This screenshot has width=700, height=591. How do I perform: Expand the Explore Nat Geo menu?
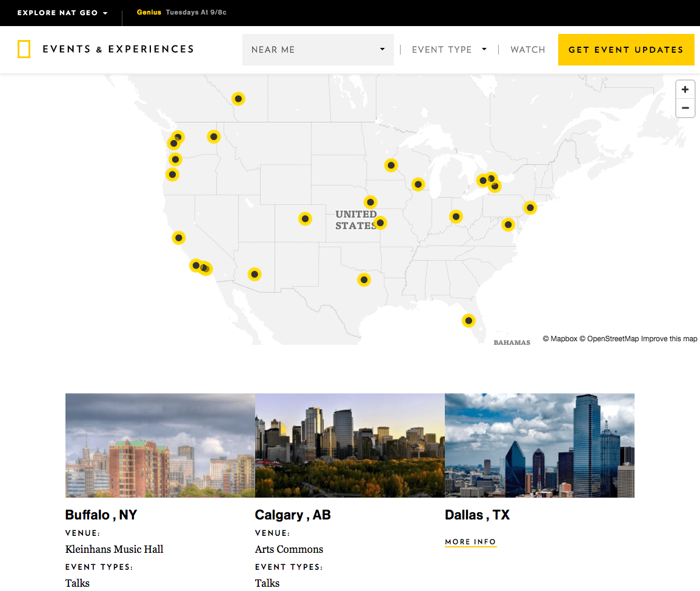tap(62, 13)
